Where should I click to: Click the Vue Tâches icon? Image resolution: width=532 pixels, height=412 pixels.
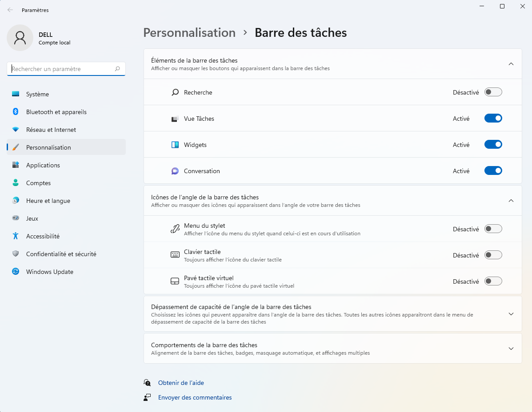pyautogui.click(x=175, y=119)
